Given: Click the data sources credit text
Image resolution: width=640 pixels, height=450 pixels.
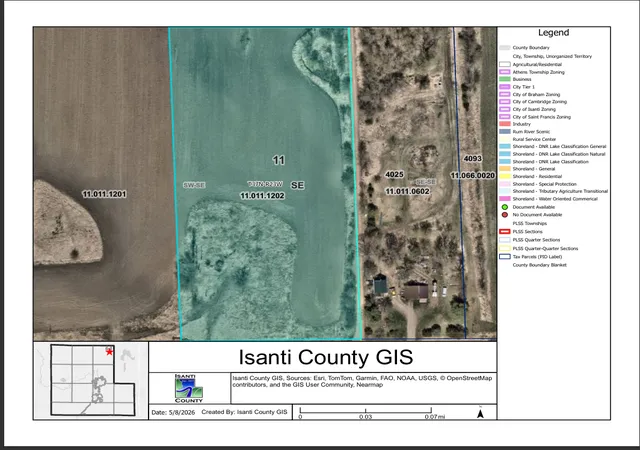Looking at the screenshot, I should click(x=362, y=381).
